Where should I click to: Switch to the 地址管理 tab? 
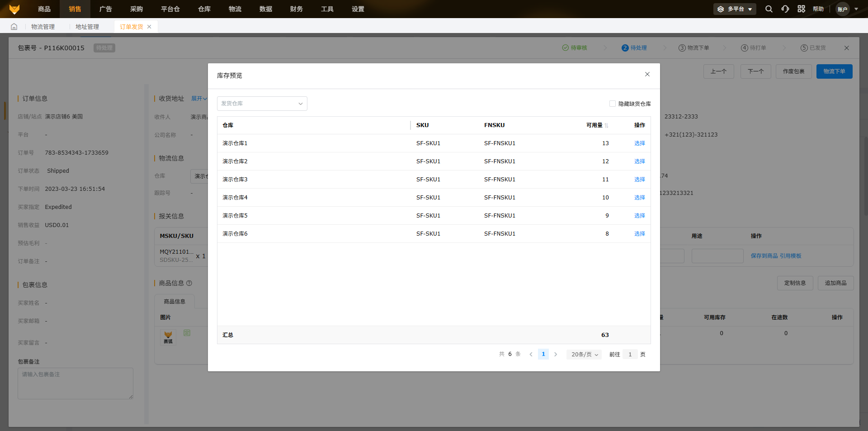coord(87,27)
